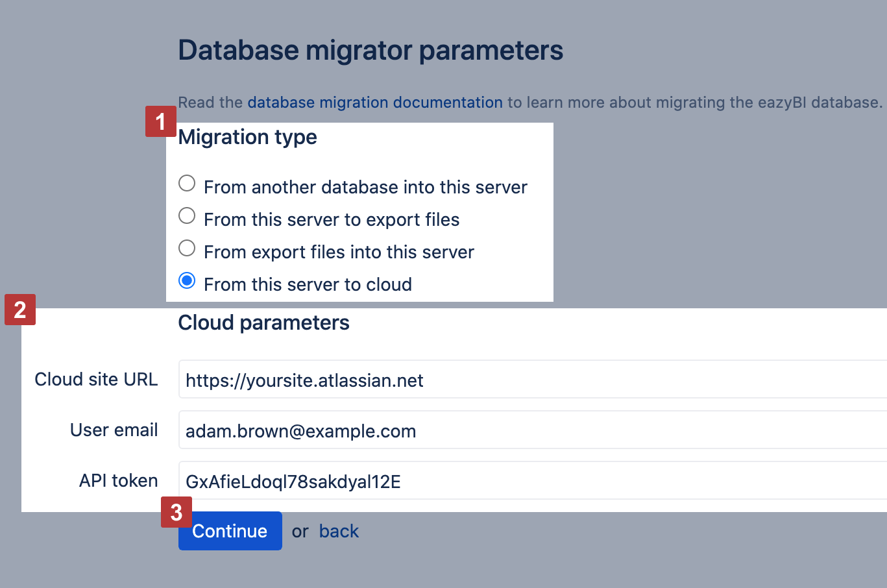This screenshot has height=588, width=887.
Task: Choose 'From this server to export files' radio
Action: pos(187,216)
